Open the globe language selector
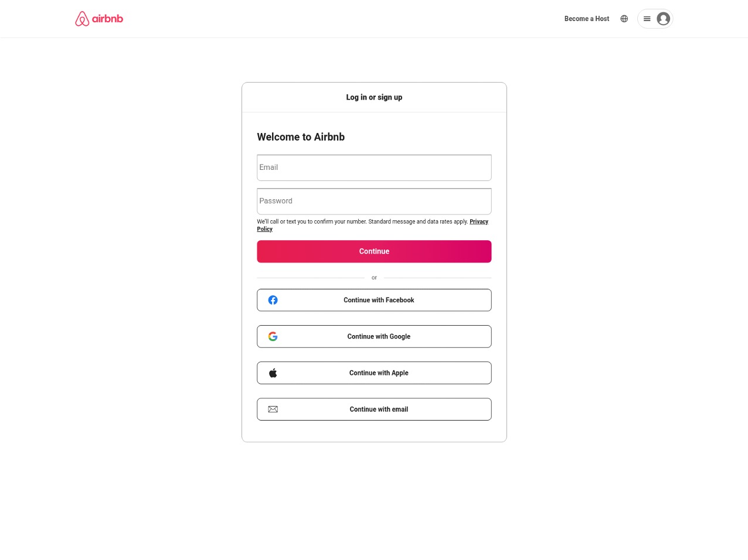Viewport: 748px width, 560px height. click(624, 19)
